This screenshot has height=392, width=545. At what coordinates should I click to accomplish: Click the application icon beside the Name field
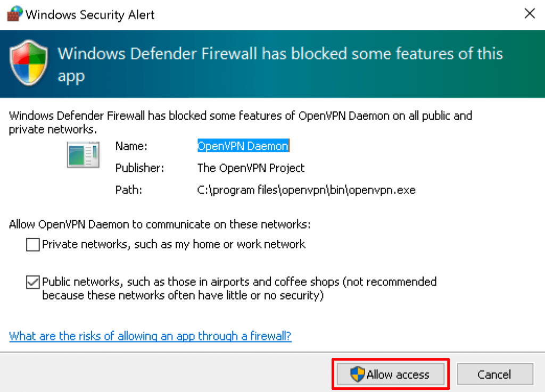[x=83, y=155]
